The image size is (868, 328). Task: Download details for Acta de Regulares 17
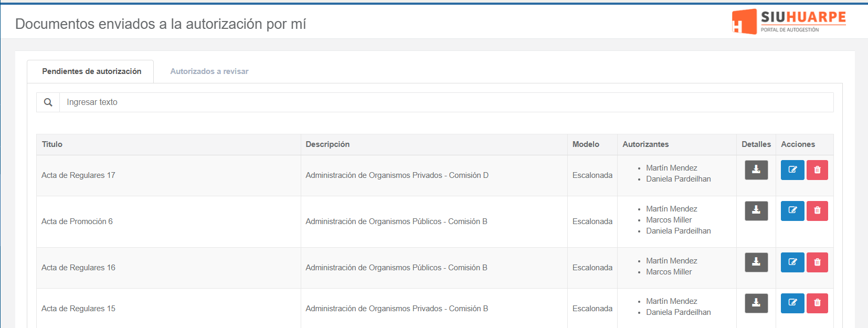pyautogui.click(x=756, y=170)
